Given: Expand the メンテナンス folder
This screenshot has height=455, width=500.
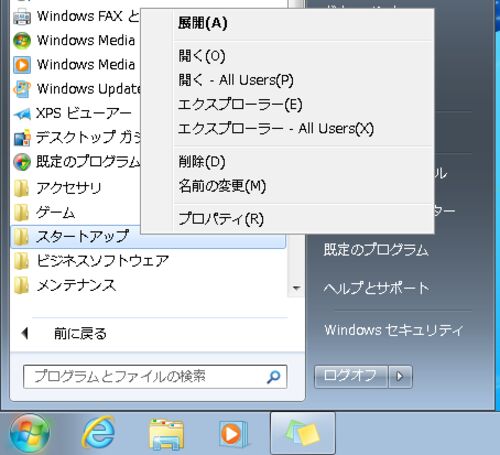Looking at the screenshot, I should [76, 286].
